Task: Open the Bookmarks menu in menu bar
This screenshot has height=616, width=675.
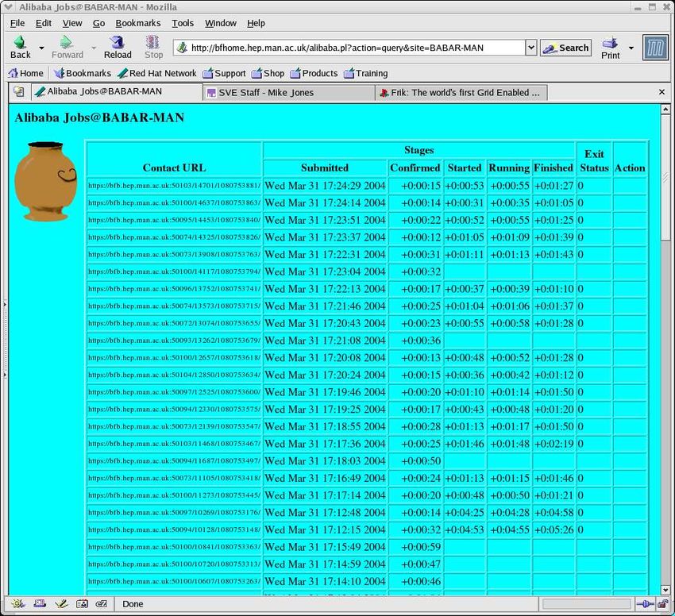Action: point(137,23)
